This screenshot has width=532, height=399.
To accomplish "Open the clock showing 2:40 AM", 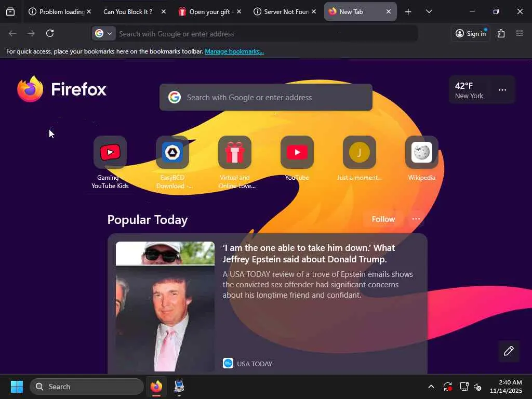I will pos(506,387).
